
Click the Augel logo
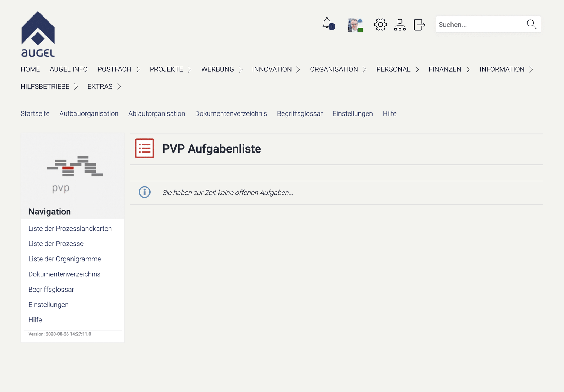[38, 35]
